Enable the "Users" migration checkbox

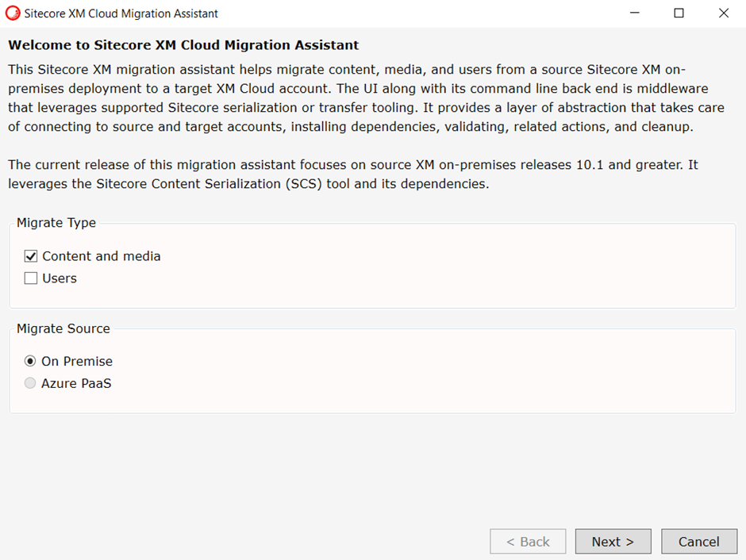(30, 278)
